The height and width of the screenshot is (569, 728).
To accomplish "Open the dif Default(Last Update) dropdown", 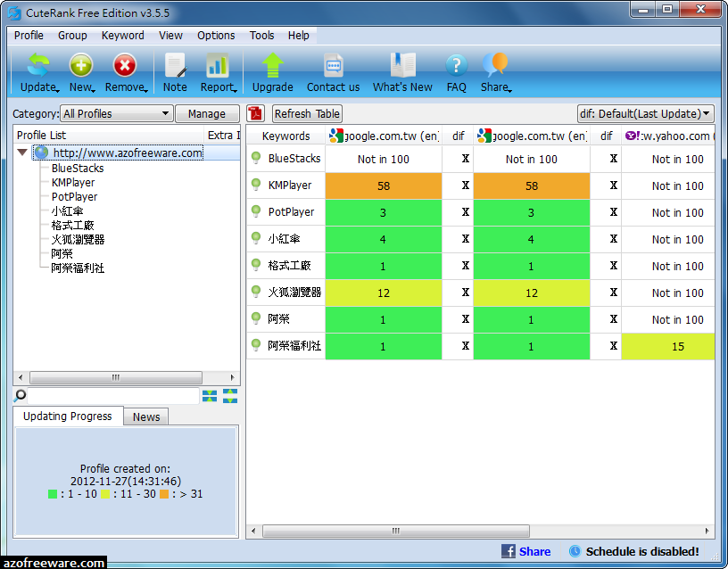I will [x=645, y=113].
